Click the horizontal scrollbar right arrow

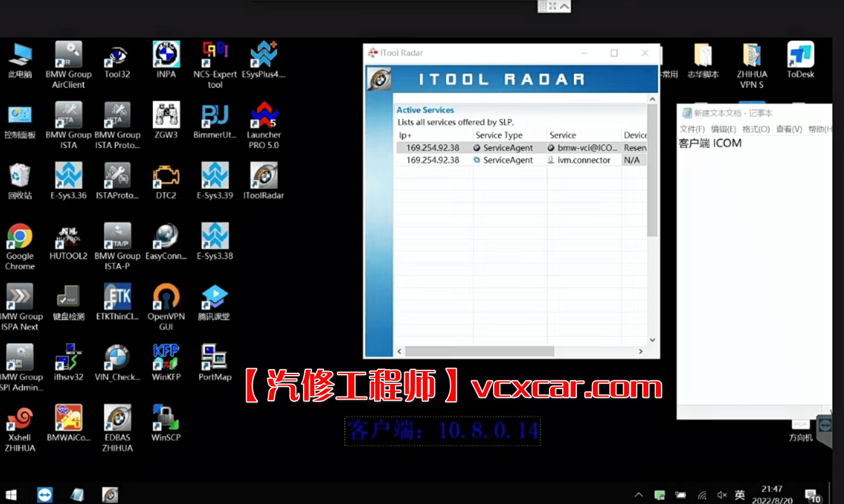(x=639, y=351)
